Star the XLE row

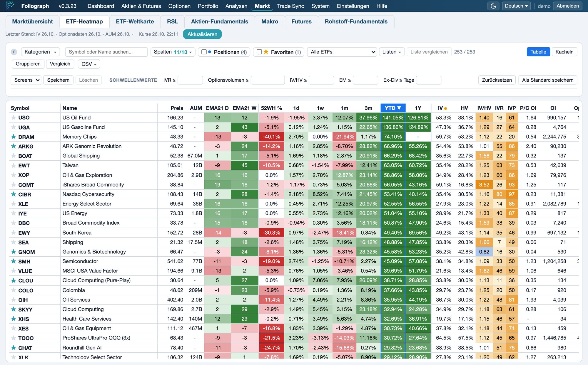(x=14, y=204)
